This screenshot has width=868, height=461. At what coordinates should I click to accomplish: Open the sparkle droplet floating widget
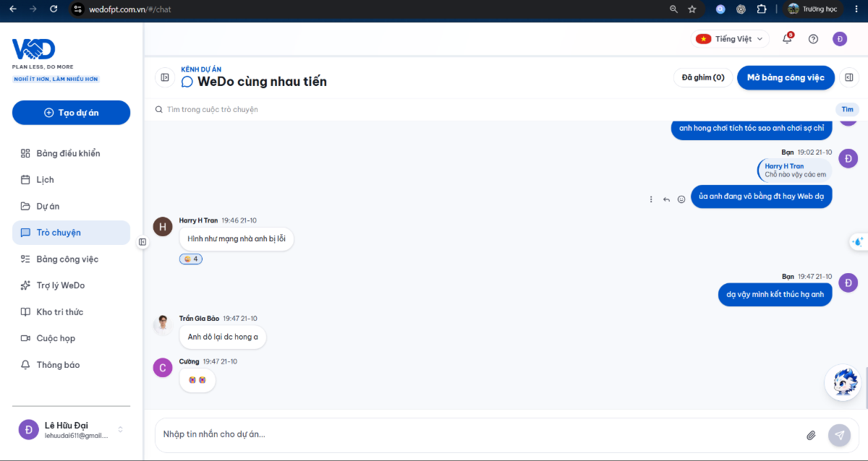click(x=858, y=242)
